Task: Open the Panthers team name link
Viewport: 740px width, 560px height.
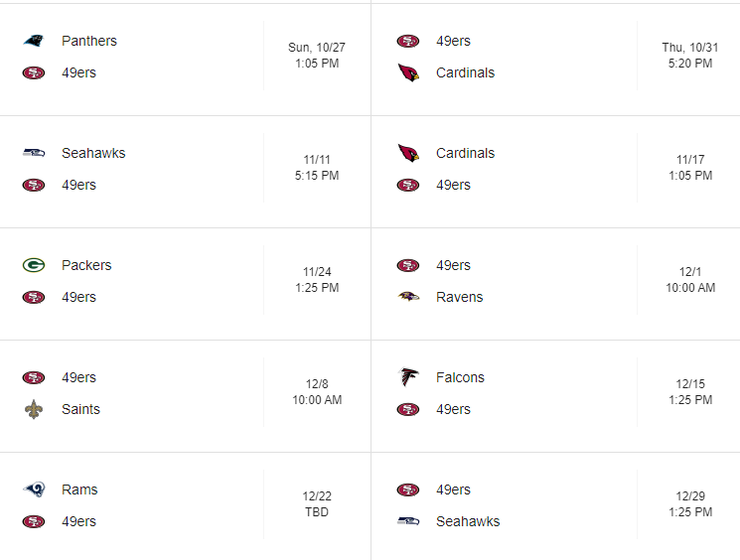Action: 89,41
